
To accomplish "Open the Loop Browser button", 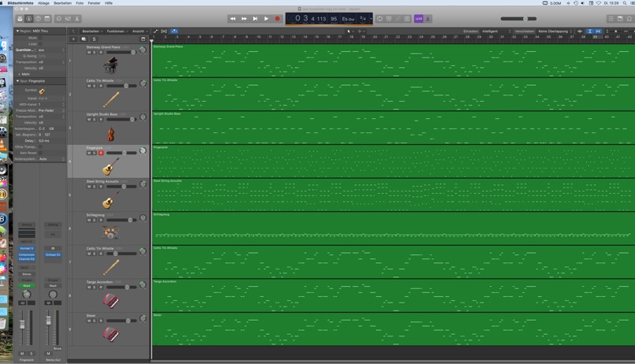I will point(629,19).
